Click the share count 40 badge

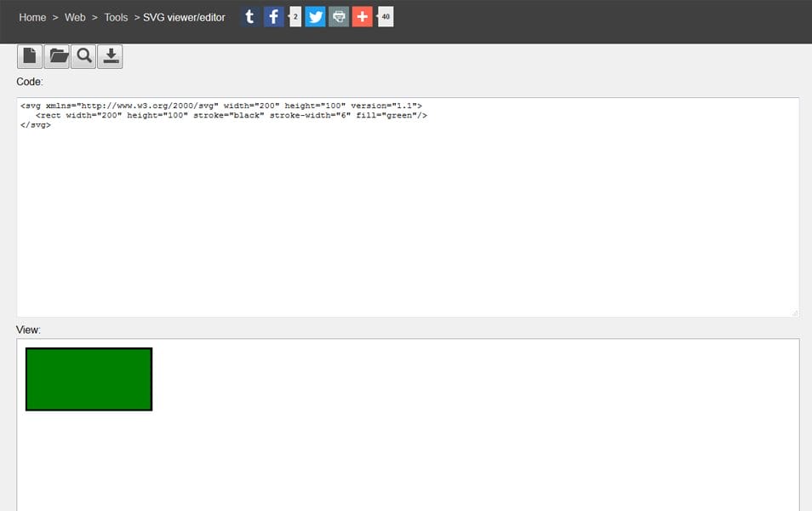coord(386,16)
